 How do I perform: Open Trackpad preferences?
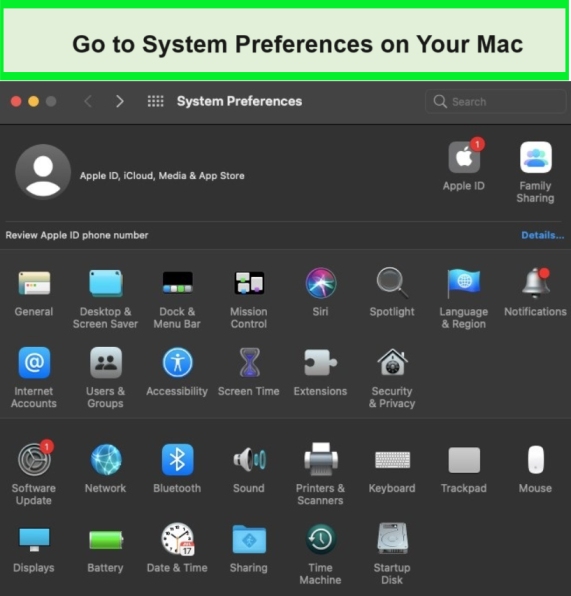tap(464, 460)
